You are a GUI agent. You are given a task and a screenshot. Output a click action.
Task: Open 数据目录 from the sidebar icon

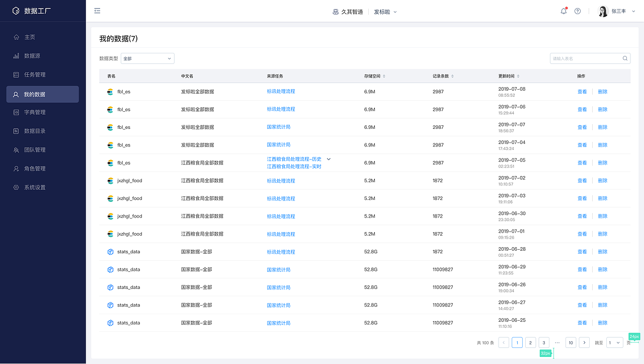(x=20, y=130)
